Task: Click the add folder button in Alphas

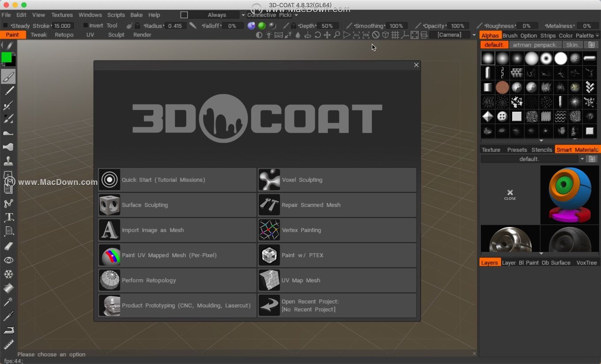Action: (591, 45)
